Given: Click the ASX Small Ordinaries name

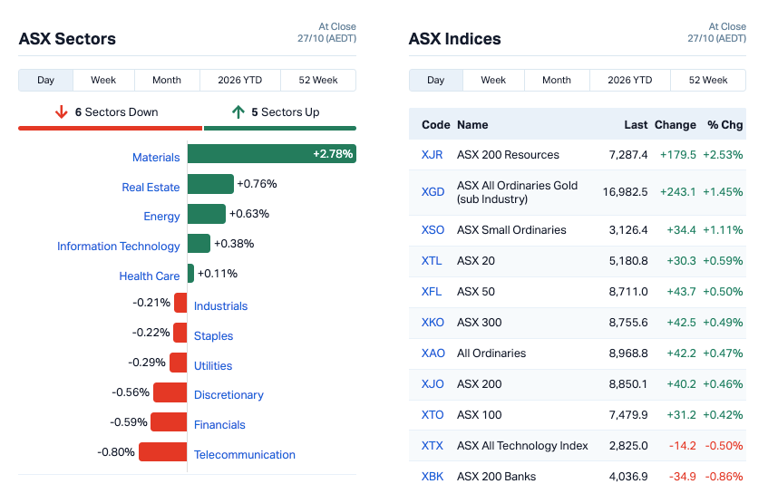Looking at the screenshot, I should click(x=511, y=230).
